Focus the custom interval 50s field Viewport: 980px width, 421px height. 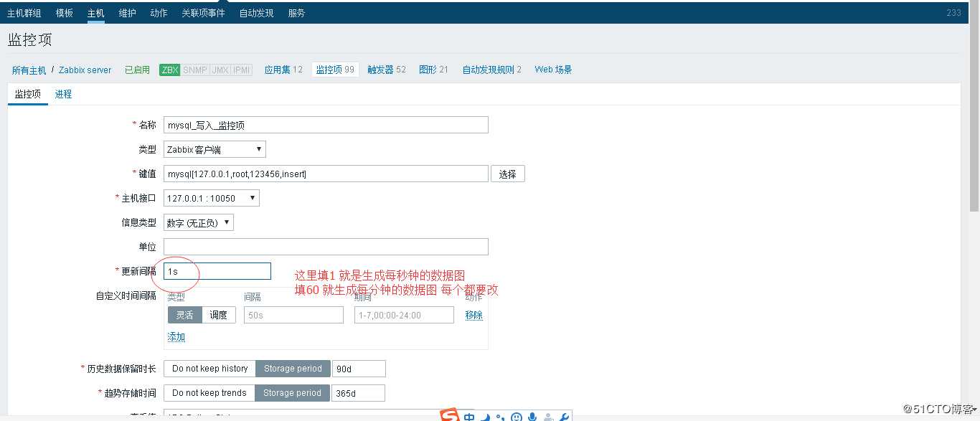[293, 315]
